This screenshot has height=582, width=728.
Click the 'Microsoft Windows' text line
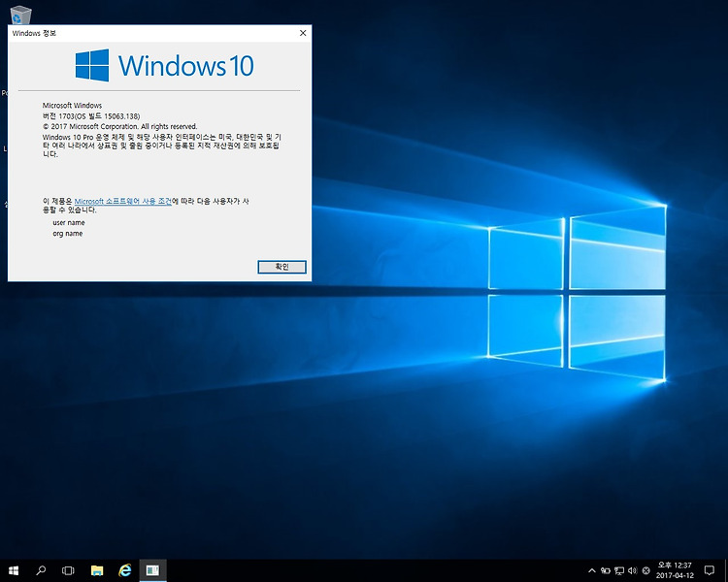click(x=72, y=106)
